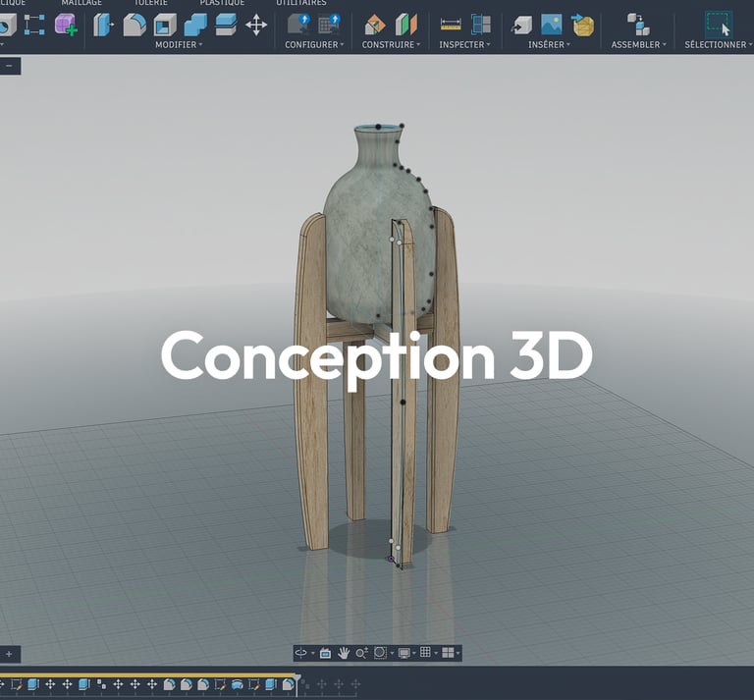Select the Combine bodies tool
The height and width of the screenshot is (700, 754).
click(x=195, y=25)
